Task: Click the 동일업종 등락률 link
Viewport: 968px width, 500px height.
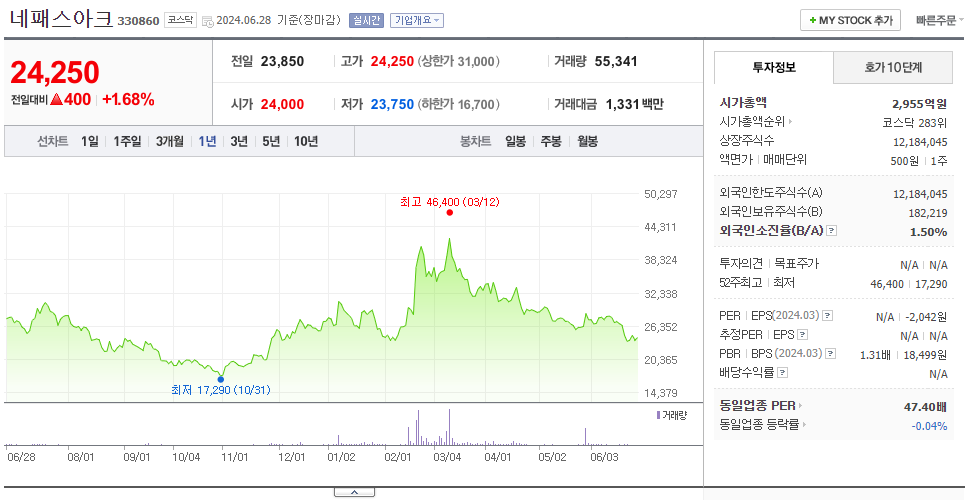Action: 763,425
